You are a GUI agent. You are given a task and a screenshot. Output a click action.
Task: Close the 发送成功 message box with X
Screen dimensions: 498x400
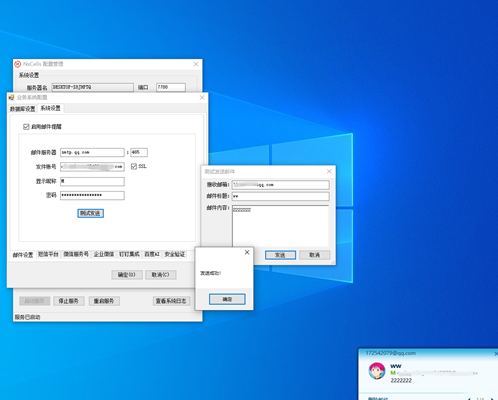[247, 252]
